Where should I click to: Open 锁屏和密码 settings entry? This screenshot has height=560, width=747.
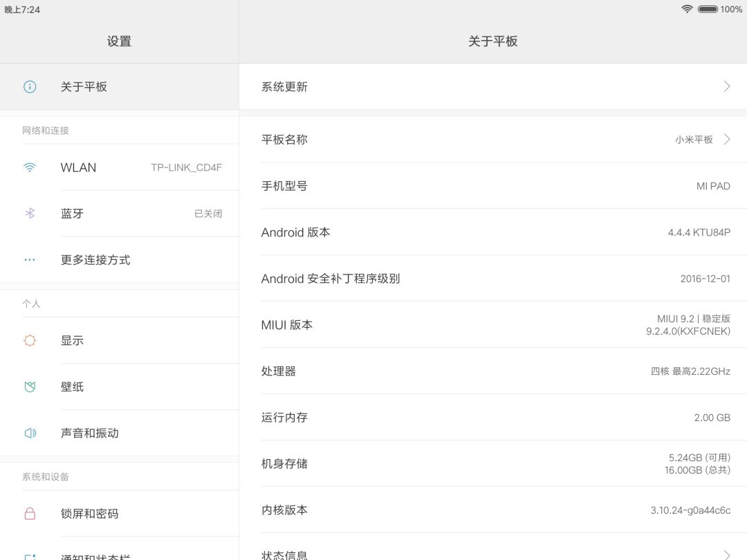coord(119,513)
